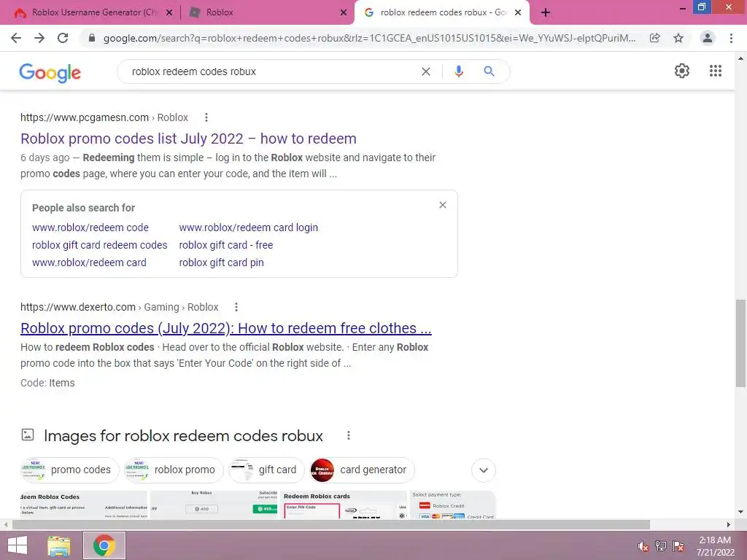
Task: Click Chrome icon in the taskbar
Action: 104,545
